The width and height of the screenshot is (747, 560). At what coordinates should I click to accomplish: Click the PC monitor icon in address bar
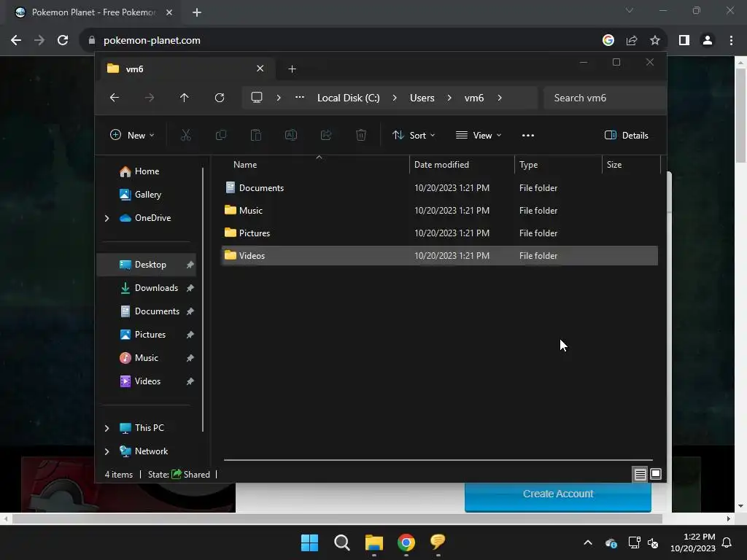tap(257, 98)
